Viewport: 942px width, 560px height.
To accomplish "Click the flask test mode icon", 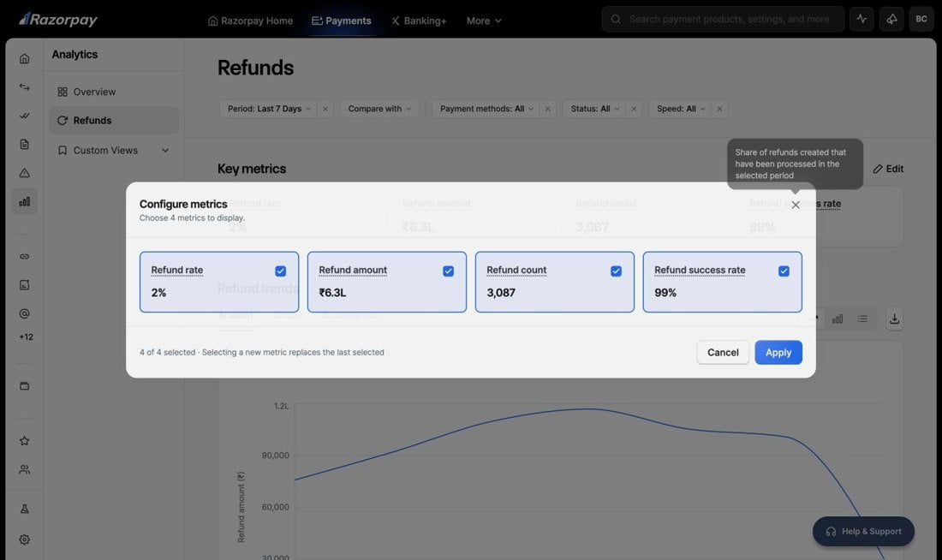I will pos(24,509).
